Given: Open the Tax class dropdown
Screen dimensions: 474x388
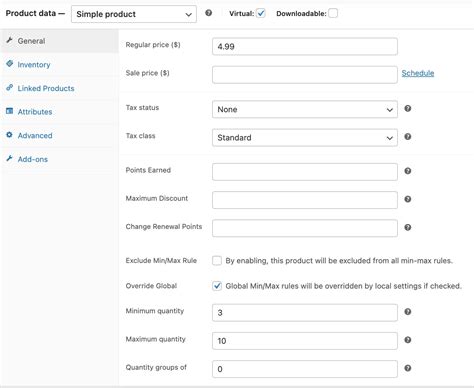Looking at the screenshot, I should (x=305, y=138).
